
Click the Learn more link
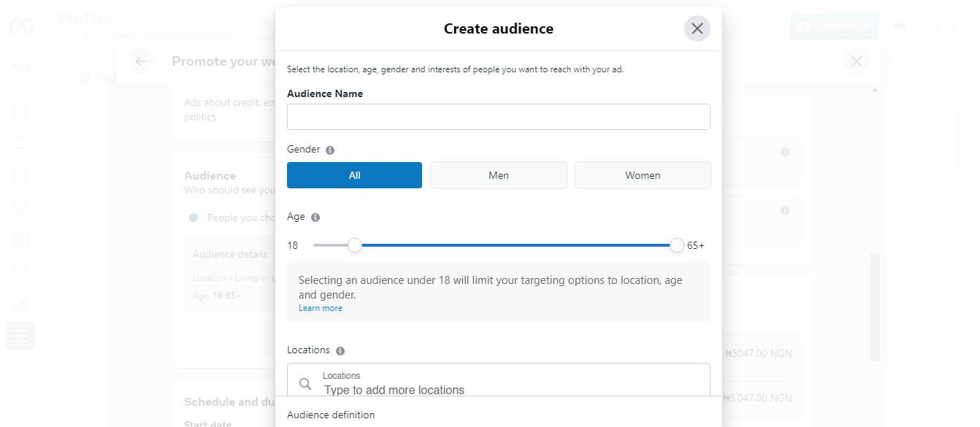click(321, 308)
